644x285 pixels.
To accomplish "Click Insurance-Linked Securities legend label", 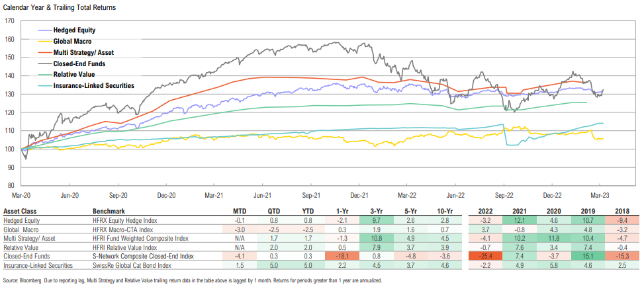I will [93, 85].
